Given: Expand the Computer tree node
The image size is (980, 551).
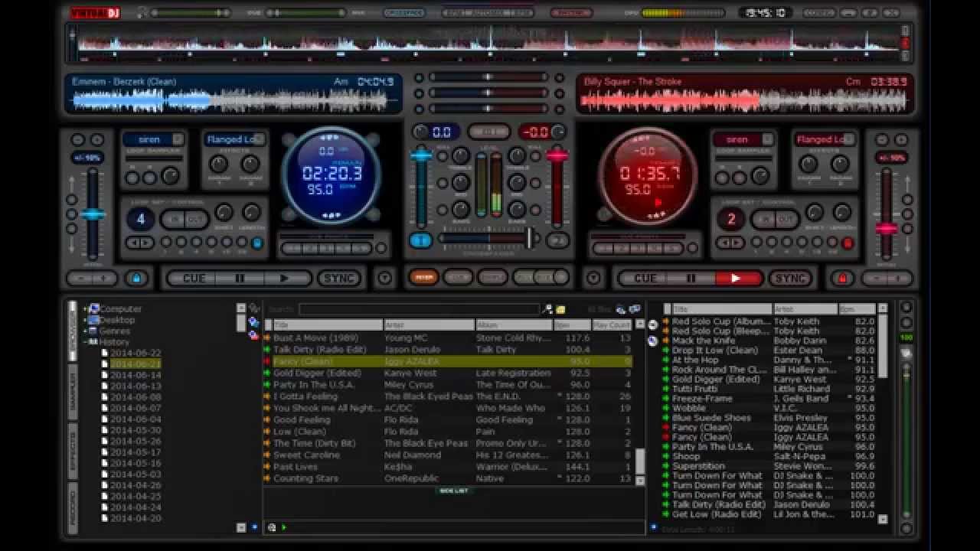Looking at the screenshot, I should point(86,309).
